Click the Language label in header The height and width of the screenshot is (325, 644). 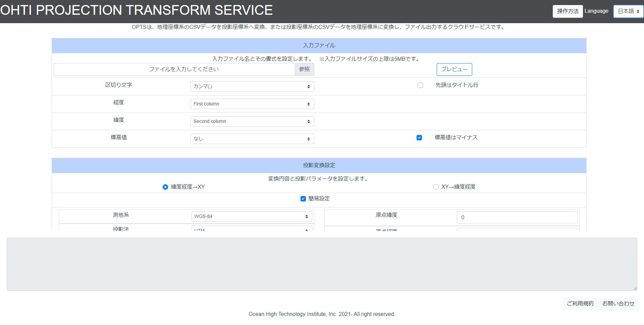coord(596,11)
